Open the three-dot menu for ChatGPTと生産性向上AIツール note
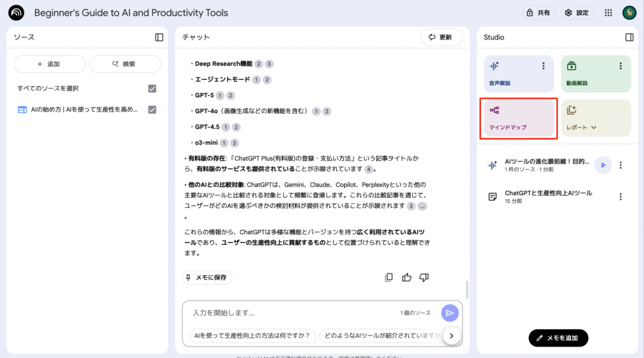 [x=621, y=197]
